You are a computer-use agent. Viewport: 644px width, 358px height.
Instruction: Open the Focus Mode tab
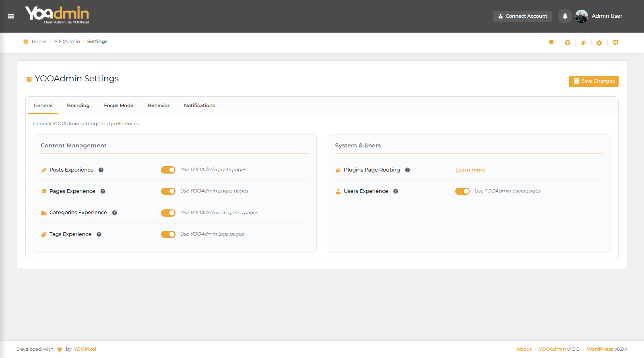click(x=119, y=106)
